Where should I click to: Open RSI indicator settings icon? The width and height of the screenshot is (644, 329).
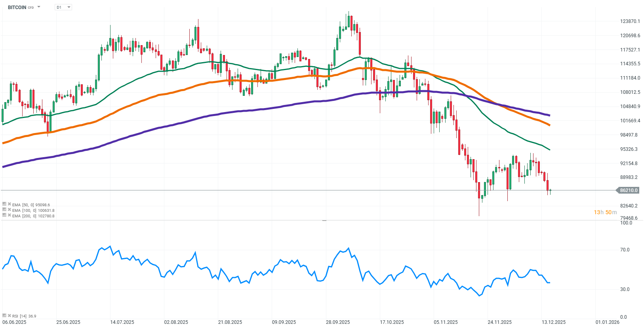coord(4,316)
